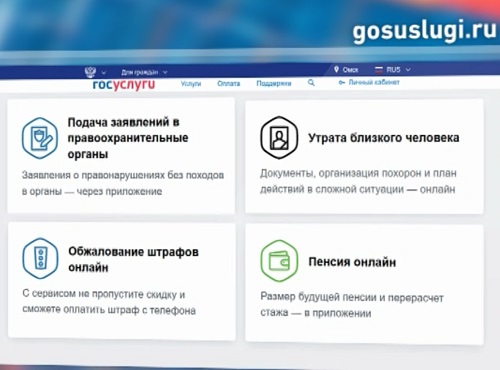500x370 pixels.
Task: Select text Размер будущей пенсии и перерасчет
Action: pyautogui.click(x=352, y=297)
